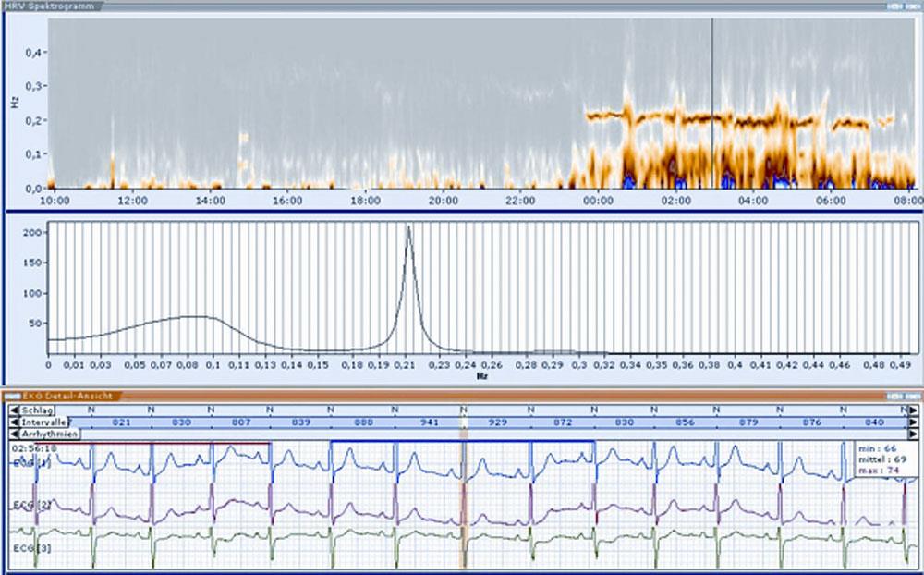
Task: Select the 821 interval value
Action: pos(121,422)
